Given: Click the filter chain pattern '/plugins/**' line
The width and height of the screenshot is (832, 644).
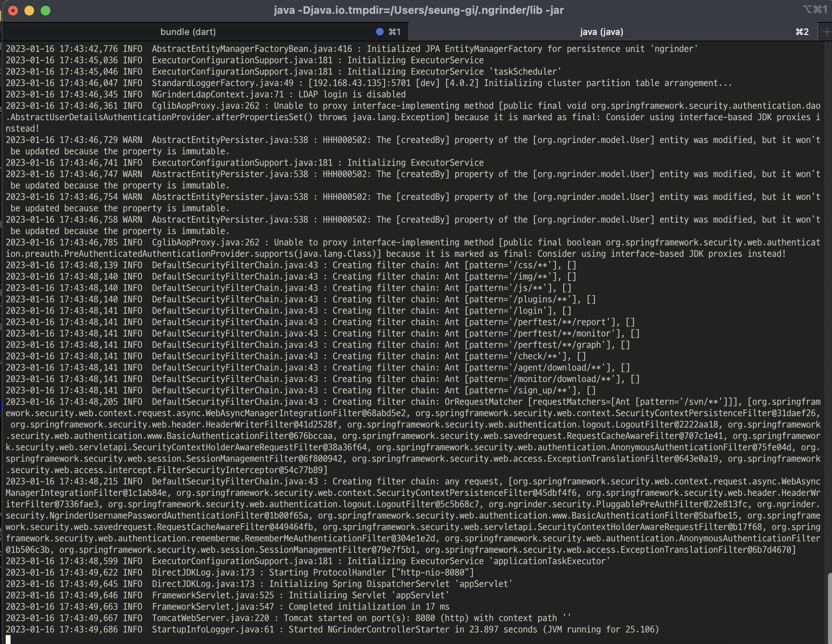Looking at the screenshot, I should [301, 299].
